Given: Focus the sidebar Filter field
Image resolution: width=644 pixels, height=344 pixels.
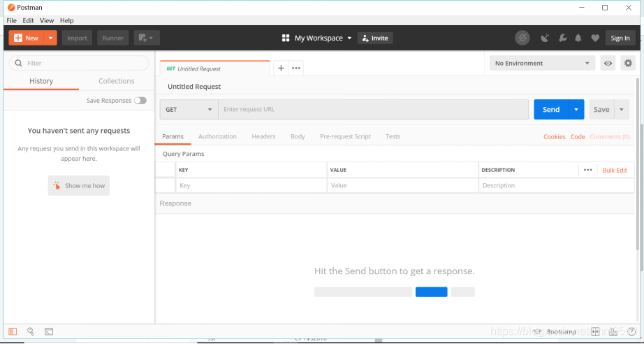Looking at the screenshot, I should pyautogui.click(x=79, y=63).
